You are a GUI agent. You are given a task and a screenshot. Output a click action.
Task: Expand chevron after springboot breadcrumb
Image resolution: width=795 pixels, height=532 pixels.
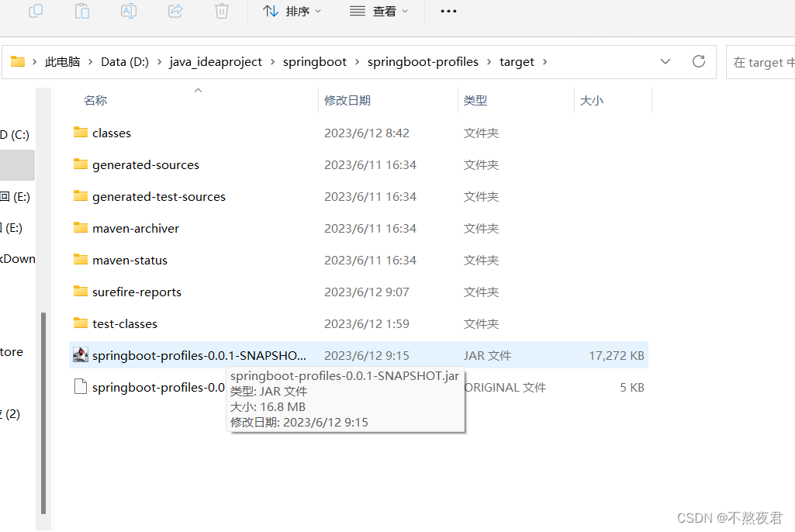coord(357,62)
